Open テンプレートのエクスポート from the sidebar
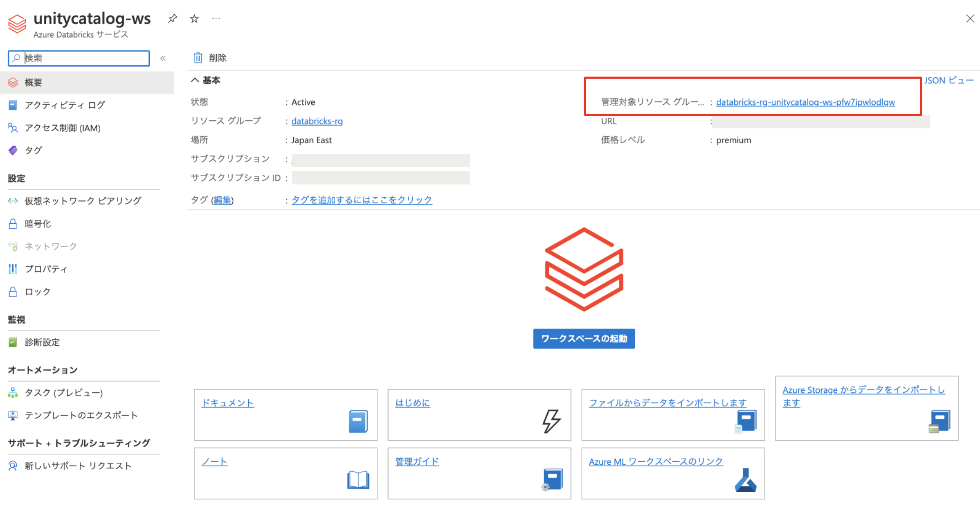Viewport: 980px width, 531px height. pyautogui.click(x=81, y=415)
